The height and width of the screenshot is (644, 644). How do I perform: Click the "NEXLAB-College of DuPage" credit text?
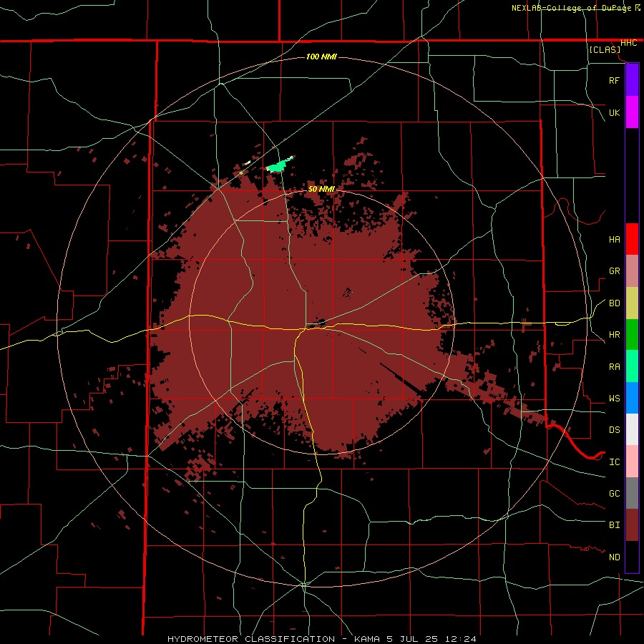pyautogui.click(x=571, y=8)
